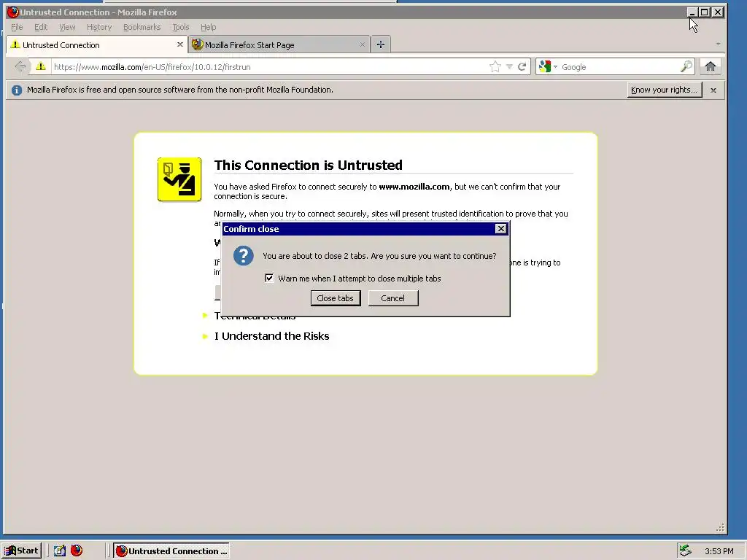Click the network system tray icon
Screen dimensions: 747x560
(685, 551)
